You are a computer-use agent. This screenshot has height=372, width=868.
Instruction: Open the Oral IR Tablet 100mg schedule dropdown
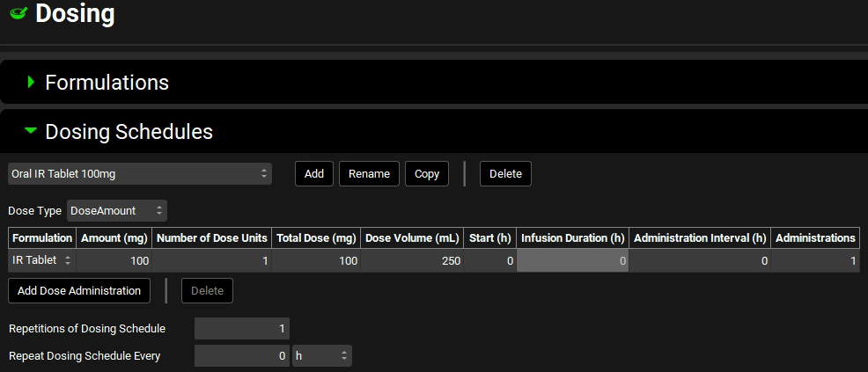click(x=140, y=174)
